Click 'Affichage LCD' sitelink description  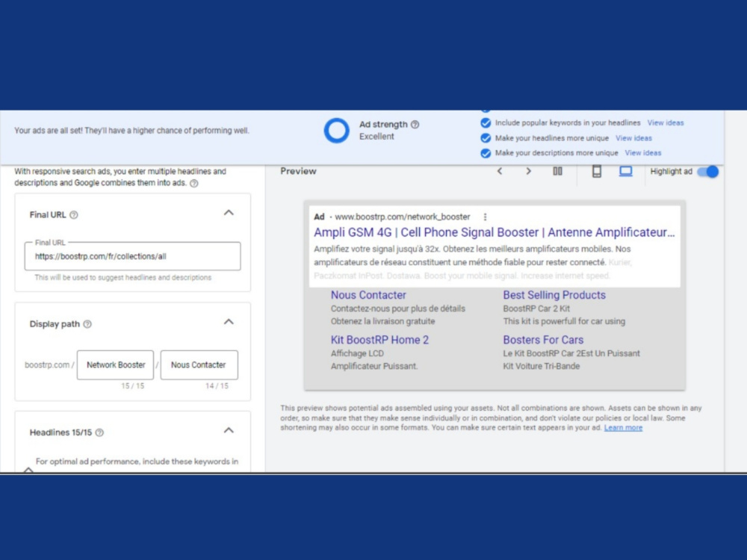357,353
